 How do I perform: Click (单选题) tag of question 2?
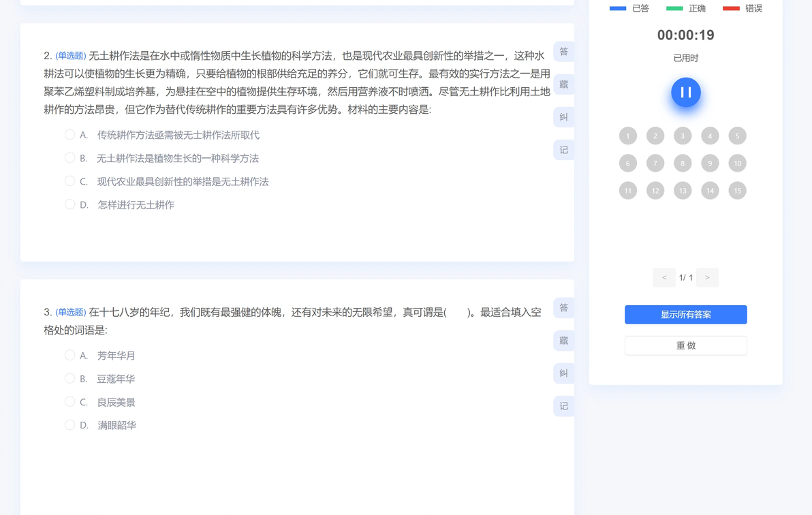[x=71, y=55]
